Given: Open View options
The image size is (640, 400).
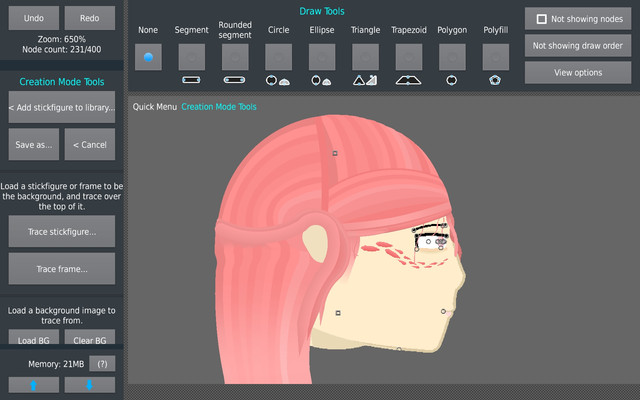Looking at the screenshot, I should pyautogui.click(x=578, y=73).
